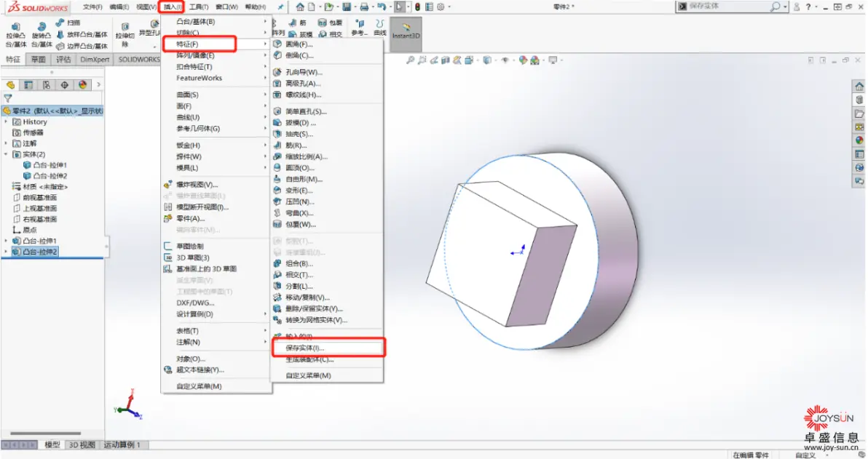Click the 参考 reference geometry tool

(x=359, y=28)
